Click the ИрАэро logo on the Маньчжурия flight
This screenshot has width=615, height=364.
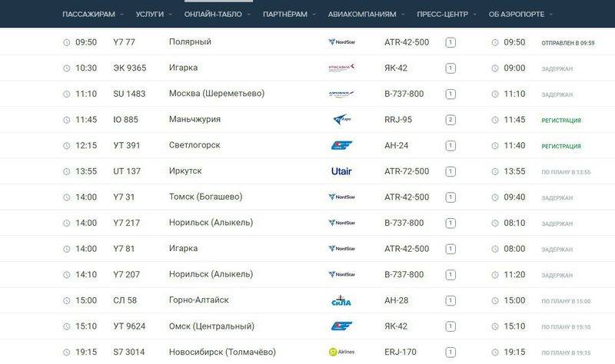[x=341, y=119]
